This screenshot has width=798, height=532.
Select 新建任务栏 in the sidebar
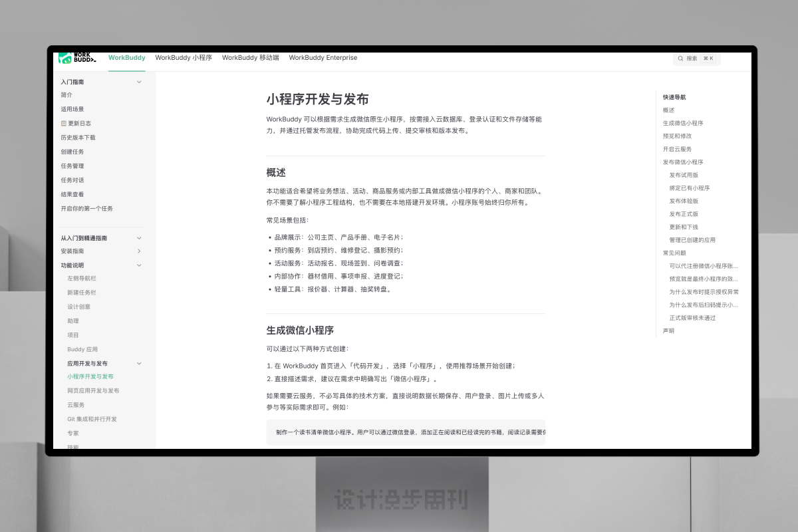(82, 293)
